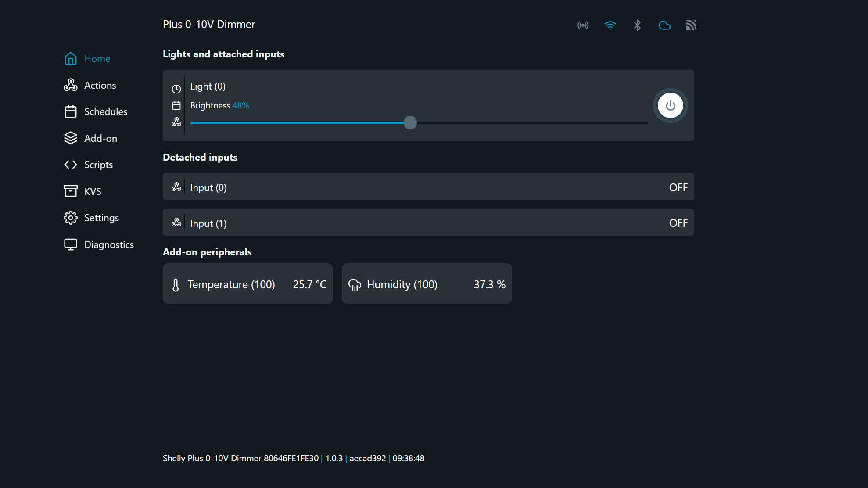
Task: Click the Bluetooth status icon
Action: coord(637,25)
